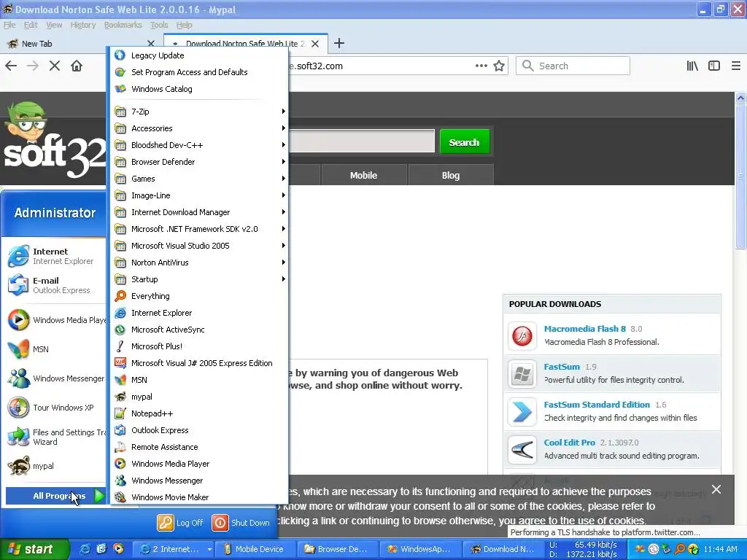Expand the Accessories submenu
Image resolution: width=747 pixels, height=560 pixels.
coord(198,128)
